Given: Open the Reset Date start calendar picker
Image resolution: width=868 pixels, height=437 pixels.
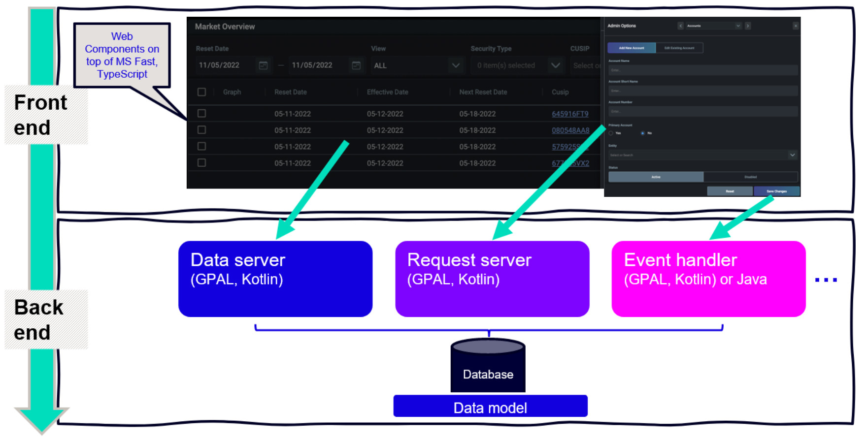Looking at the screenshot, I should pyautogui.click(x=264, y=65).
